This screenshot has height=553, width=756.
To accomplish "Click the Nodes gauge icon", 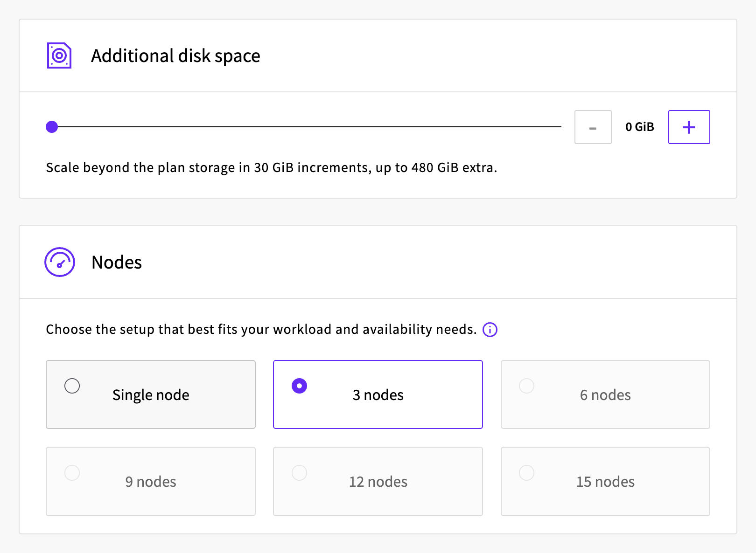I will 60,262.
